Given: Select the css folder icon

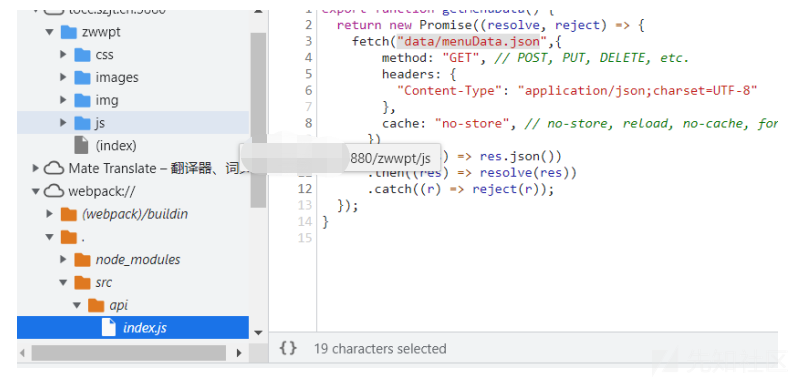Looking at the screenshot, I should point(82,55).
